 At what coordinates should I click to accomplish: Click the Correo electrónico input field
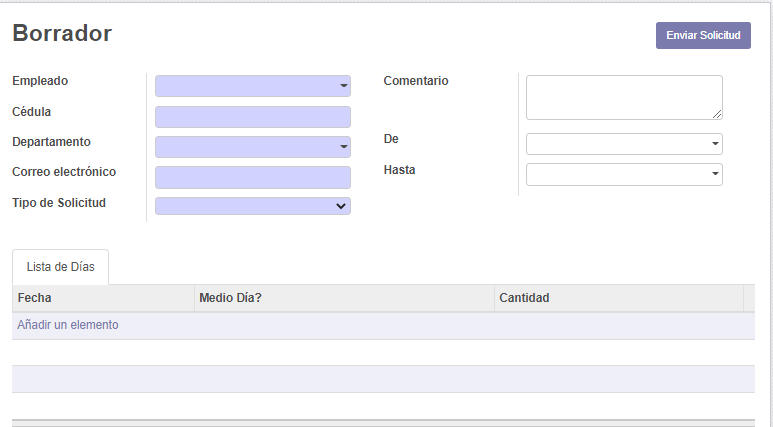pyautogui.click(x=253, y=178)
